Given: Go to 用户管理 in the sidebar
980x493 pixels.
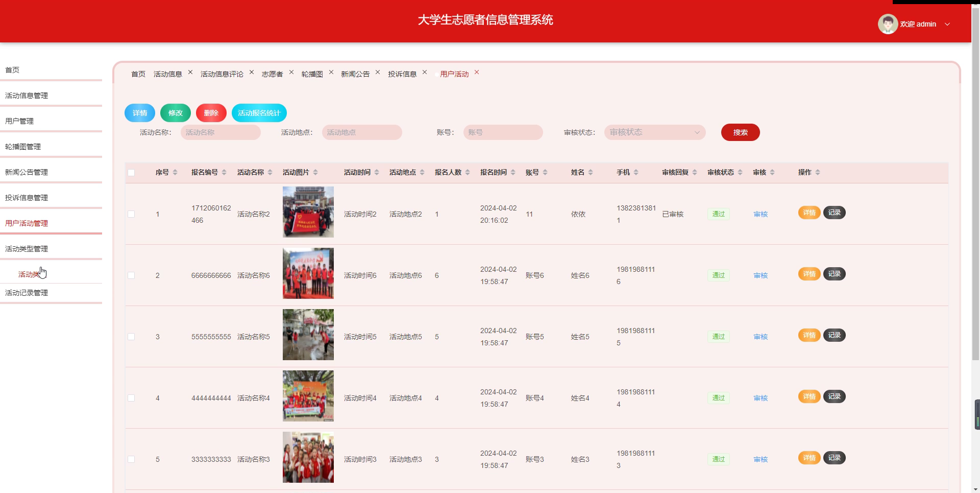Looking at the screenshot, I should (19, 121).
